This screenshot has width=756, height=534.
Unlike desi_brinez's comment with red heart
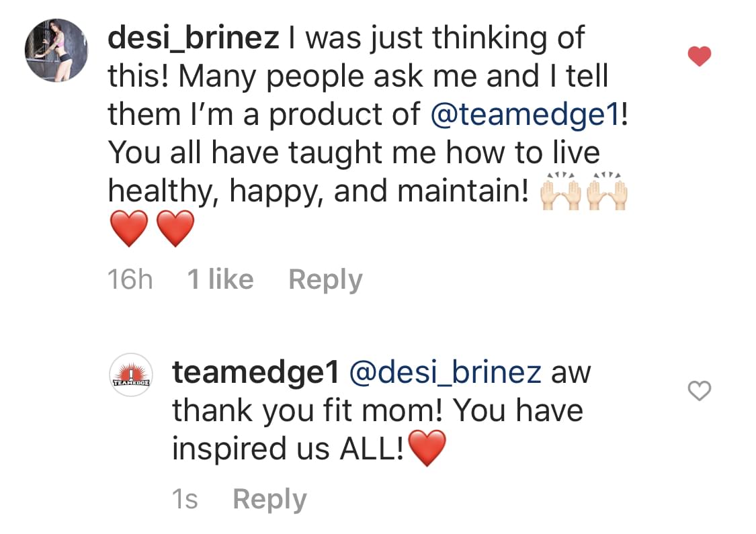tap(700, 56)
